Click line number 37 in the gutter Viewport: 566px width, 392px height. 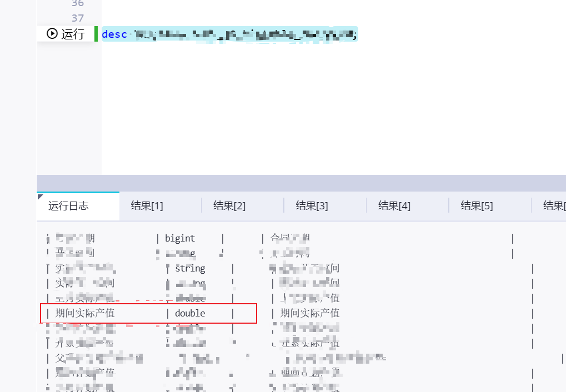coord(78,18)
